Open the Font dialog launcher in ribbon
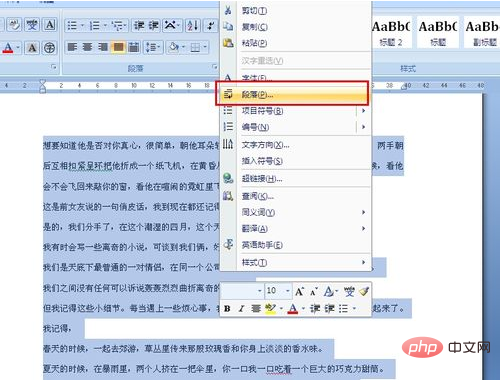The image size is (501, 380). (54, 67)
